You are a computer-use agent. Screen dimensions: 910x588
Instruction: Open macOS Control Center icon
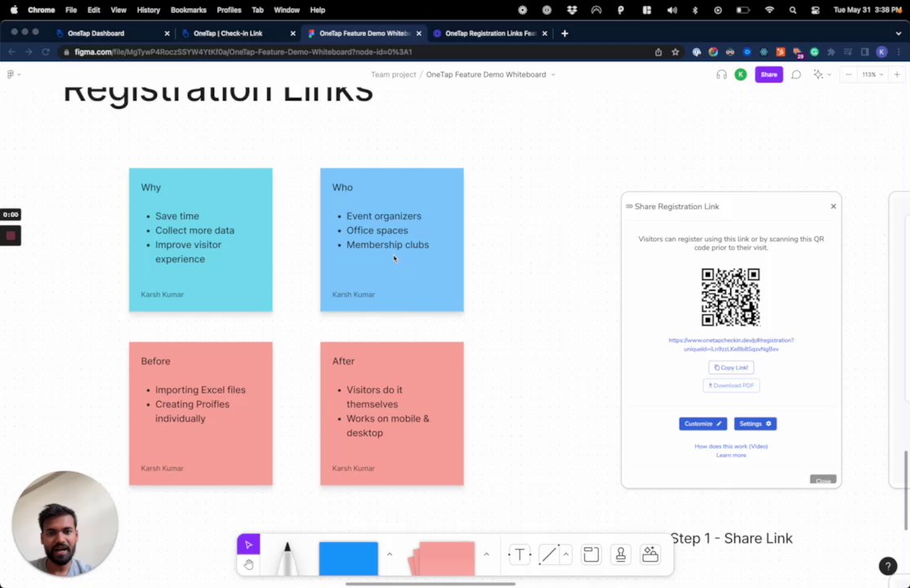(815, 10)
